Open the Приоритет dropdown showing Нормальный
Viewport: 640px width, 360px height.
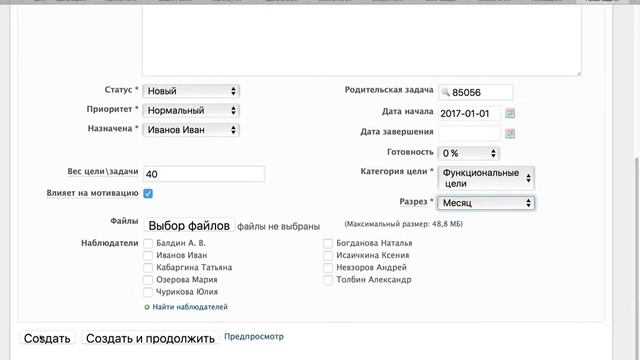tap(191, 110)
